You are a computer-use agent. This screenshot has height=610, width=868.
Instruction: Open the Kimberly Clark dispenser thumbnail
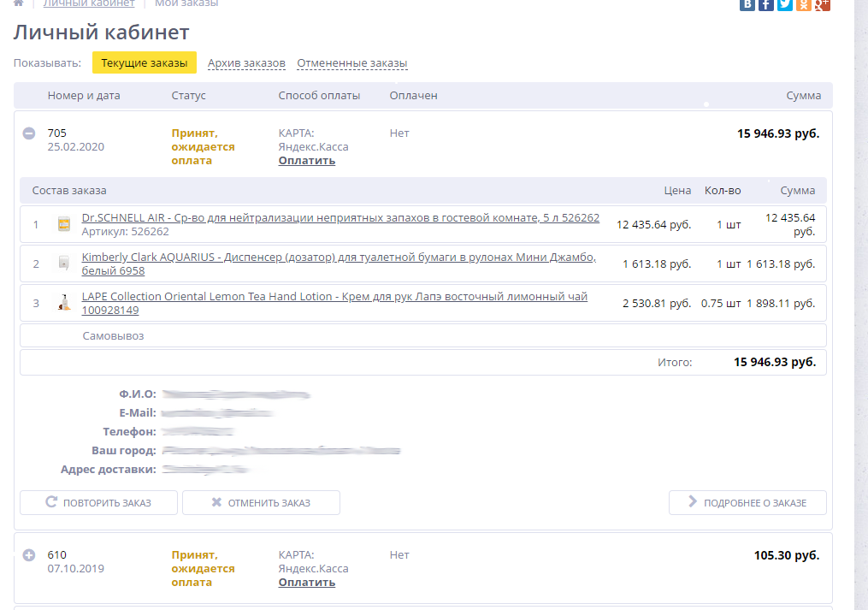[x=64, y=264]
